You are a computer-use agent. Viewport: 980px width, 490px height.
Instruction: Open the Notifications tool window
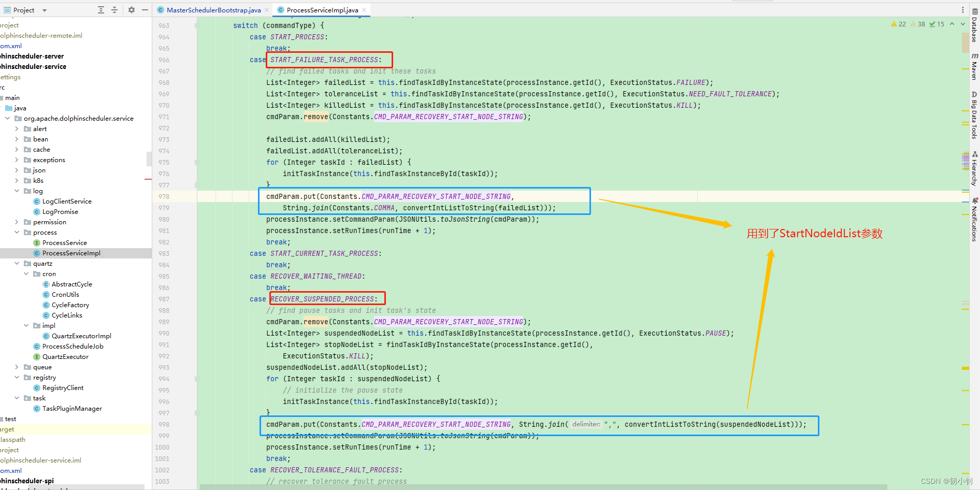point(974,219)
